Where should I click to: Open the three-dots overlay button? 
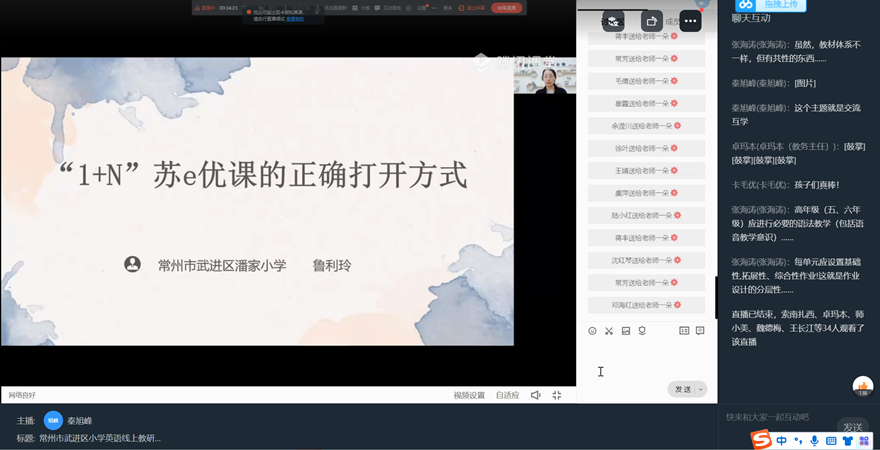click(690, 21)
